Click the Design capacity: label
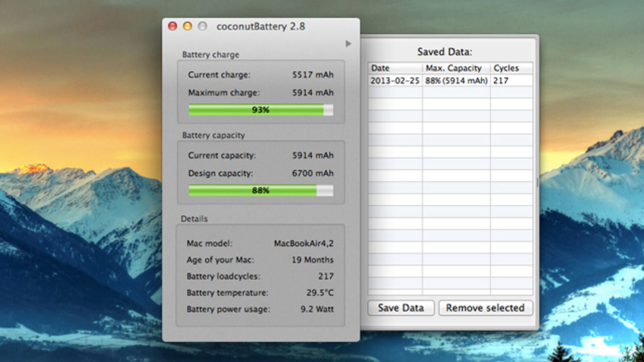This screenshot has height=362, width=644. point(221,173)
